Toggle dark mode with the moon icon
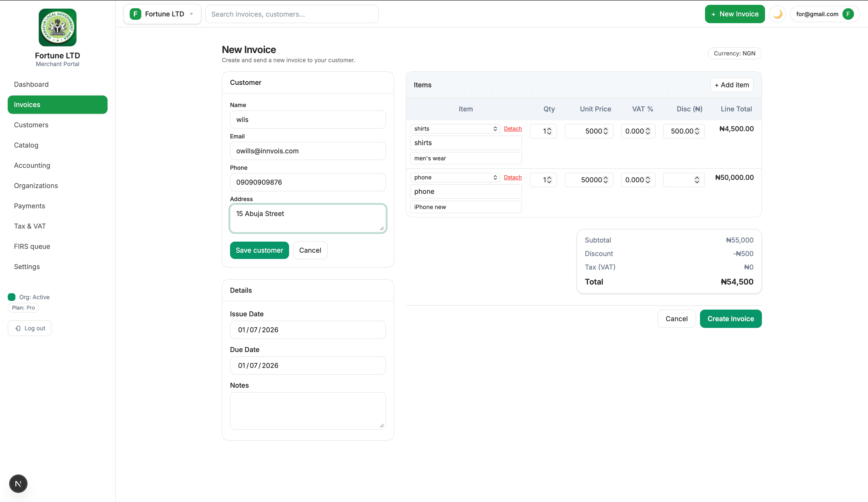This screenshot has height=502, width=868. [777, 14]
